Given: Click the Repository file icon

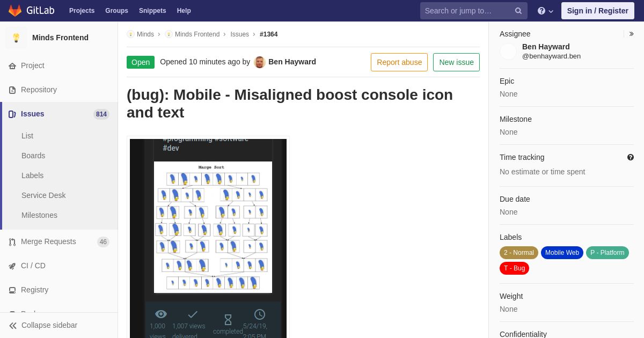Looking at the screenshot, I should pyautogui.click(x=12, y=90).
